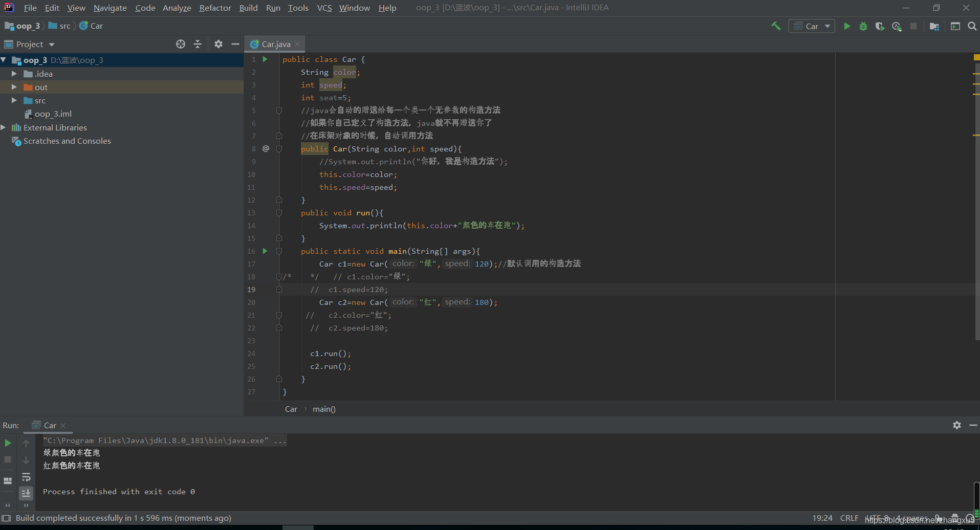The height and width of the screenshot is (530, 980).
Task: Fold the run method at line 13
Action: (x=279, y=213)
